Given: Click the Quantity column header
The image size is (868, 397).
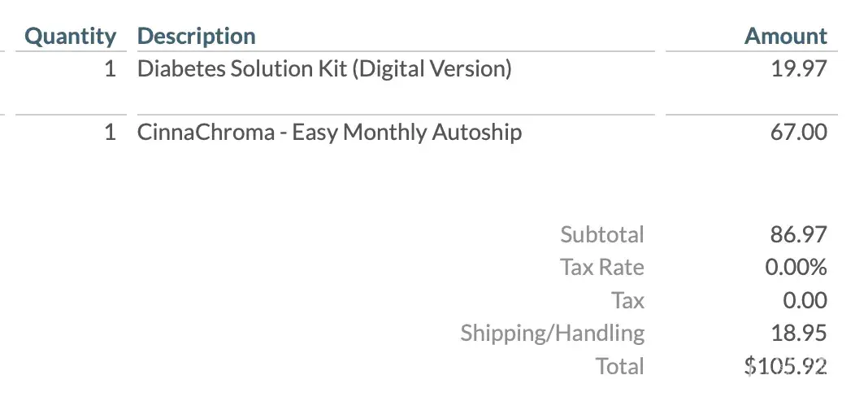Looking at the screenshot, I should (x=71, y=37).
